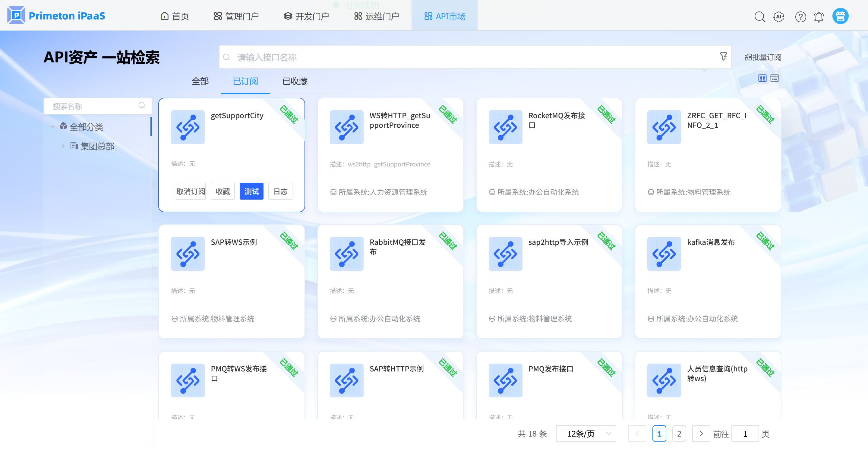868x461 pixels.
Task: Expand the 集团总部 tree node
Action: (x=63, y=146)
